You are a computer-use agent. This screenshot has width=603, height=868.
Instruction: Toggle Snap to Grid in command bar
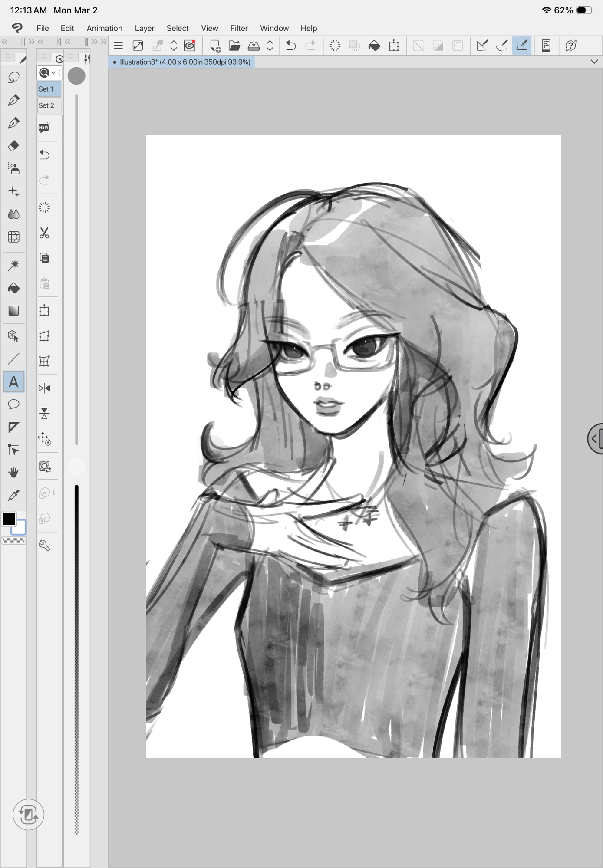coord(522,46)
